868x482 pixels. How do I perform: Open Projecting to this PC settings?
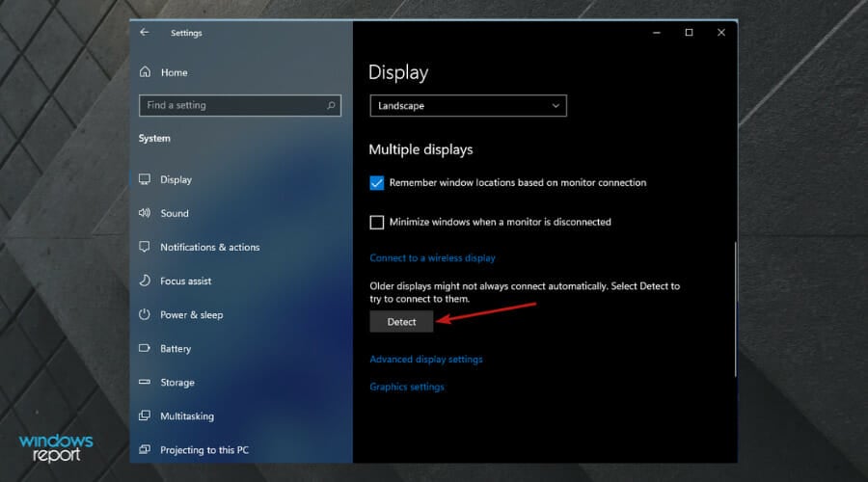204,449
